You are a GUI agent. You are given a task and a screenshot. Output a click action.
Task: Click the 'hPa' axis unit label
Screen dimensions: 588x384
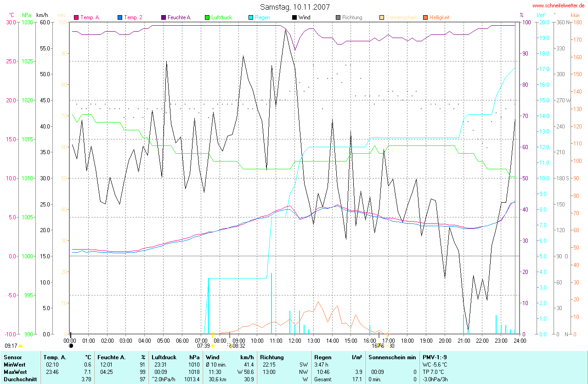(26, 15)
